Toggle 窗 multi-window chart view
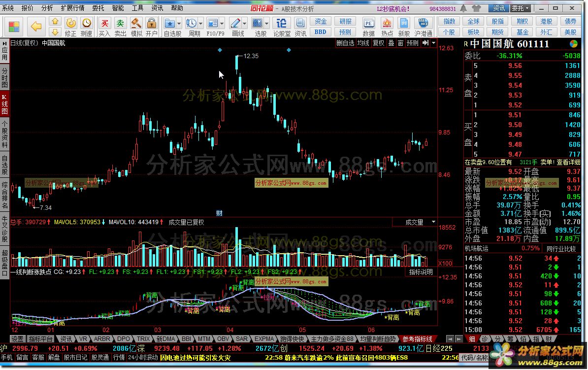588x370 pixels. [400, 43]
